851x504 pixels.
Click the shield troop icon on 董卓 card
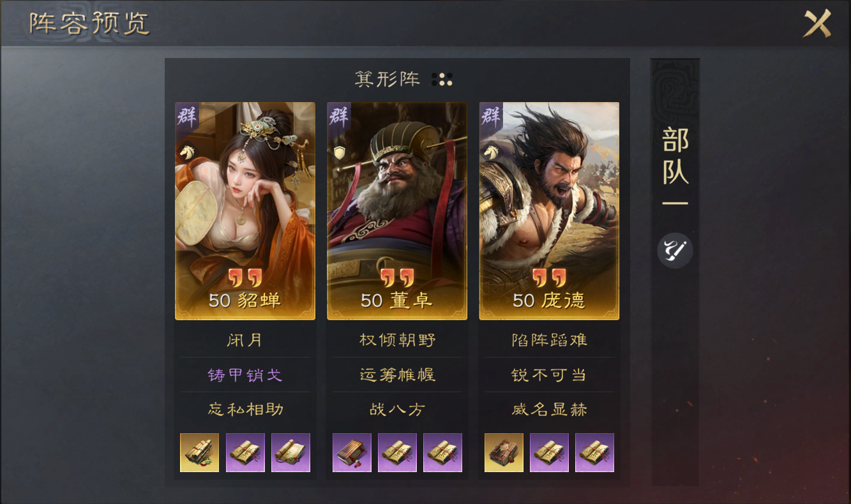(x=339, y=153)
